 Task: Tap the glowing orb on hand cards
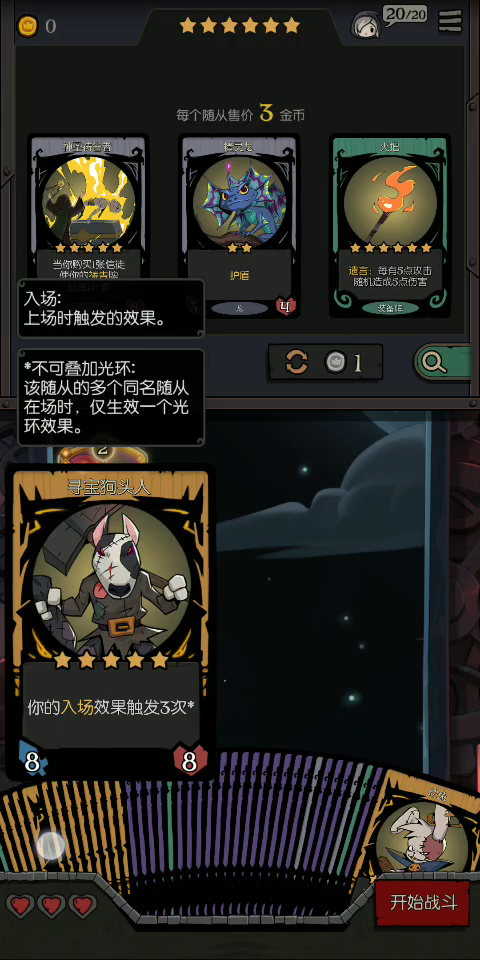click(x=50, y=846)
